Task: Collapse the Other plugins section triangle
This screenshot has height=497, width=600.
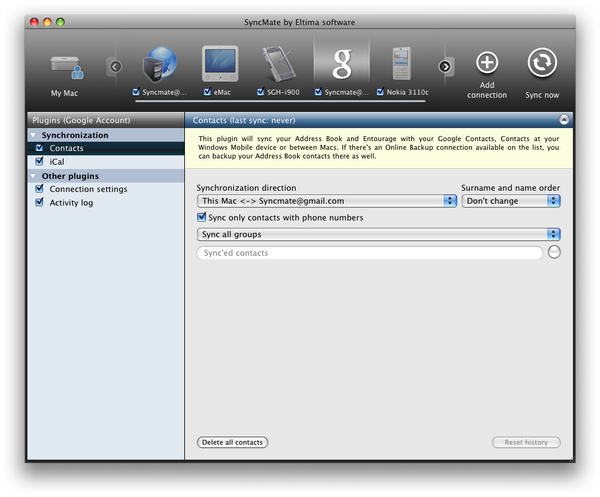Action: pos(33,176)
